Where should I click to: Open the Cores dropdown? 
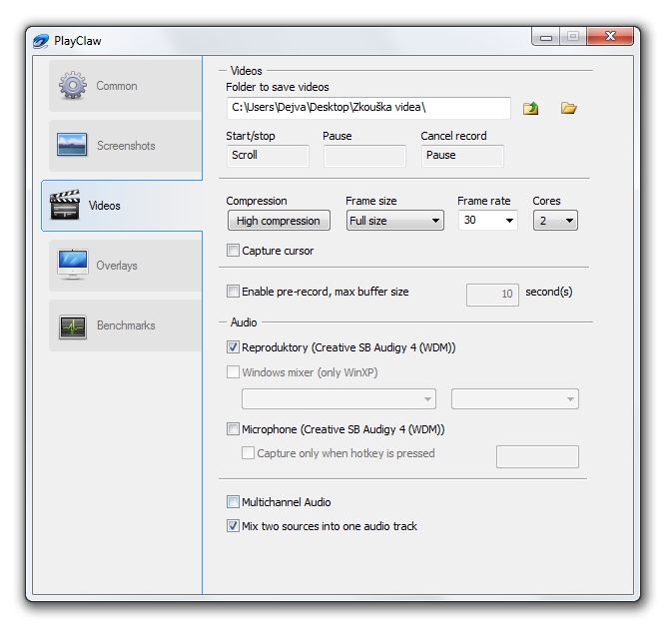[555, 221]
